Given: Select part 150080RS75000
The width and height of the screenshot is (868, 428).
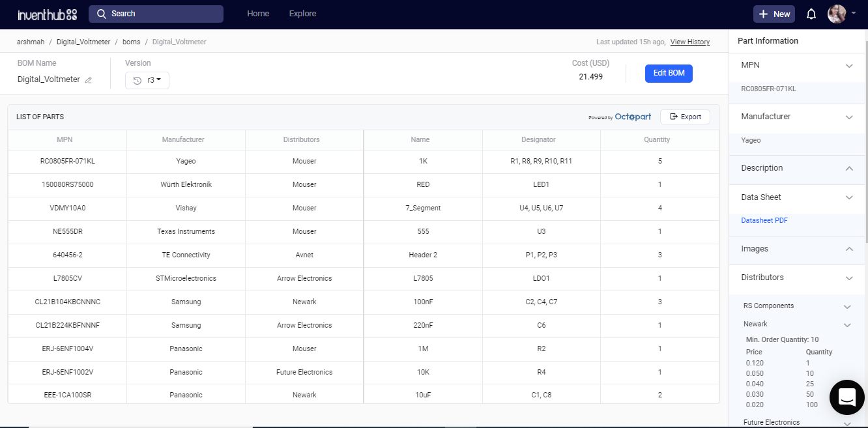Looking at the screenshot, I should click(67, 184).
